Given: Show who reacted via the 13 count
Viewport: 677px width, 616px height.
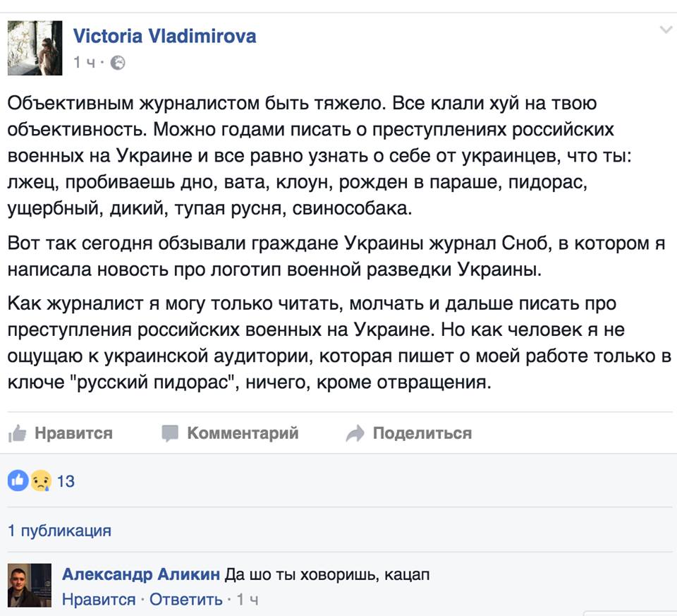Looking at the screenshot, I should pos(66,481).
